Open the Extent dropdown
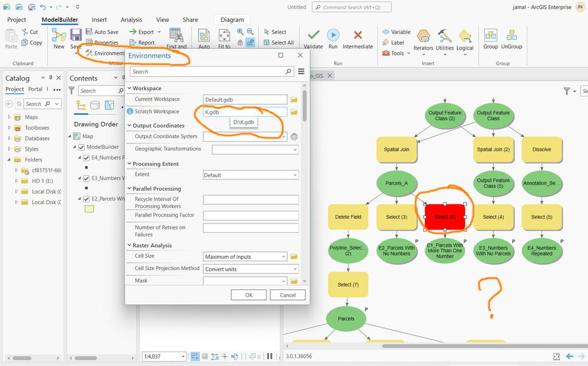 click(251, 175)
